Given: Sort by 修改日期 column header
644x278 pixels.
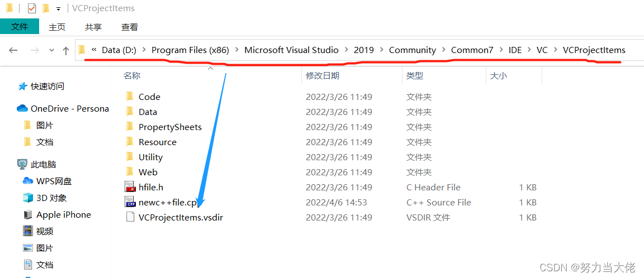Looking at the screenshot, I should pos(323,75).
